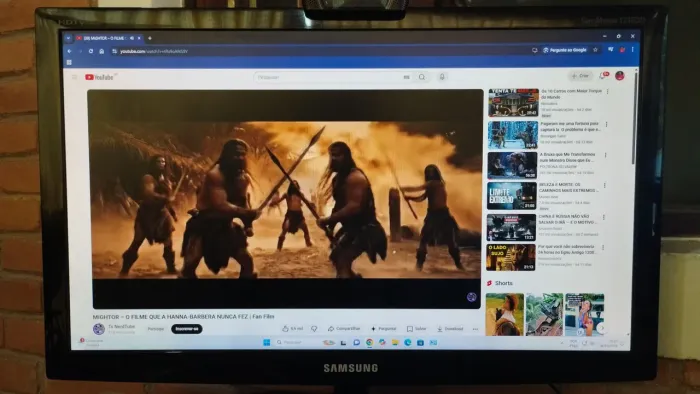
Task: Open Chrome from the taskbar
Action: tap(370, 342)
